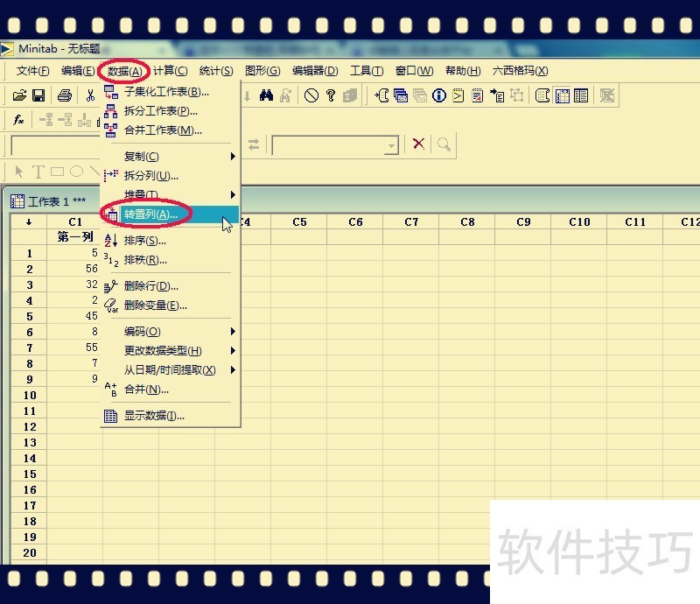Screen dimensions: 700x604
Task: Click the Print toolbar icon
Action: point(65,95)
